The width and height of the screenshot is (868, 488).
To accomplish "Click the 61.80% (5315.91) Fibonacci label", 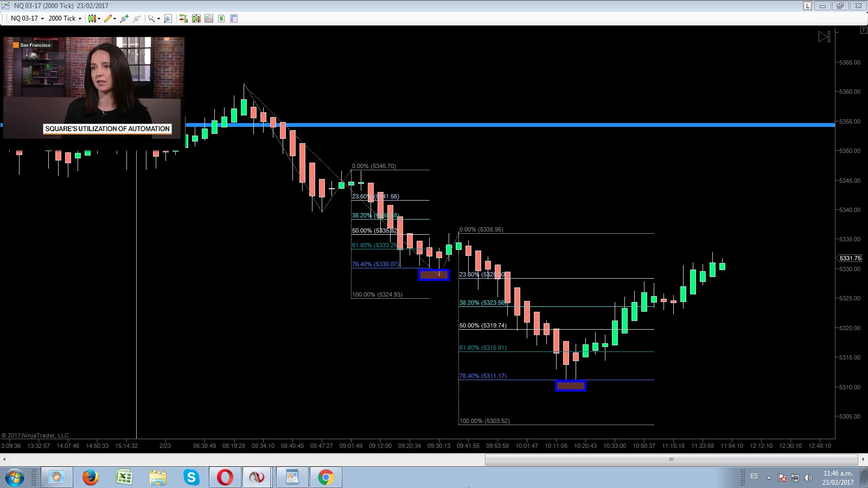I will click(x=483, y=348).
